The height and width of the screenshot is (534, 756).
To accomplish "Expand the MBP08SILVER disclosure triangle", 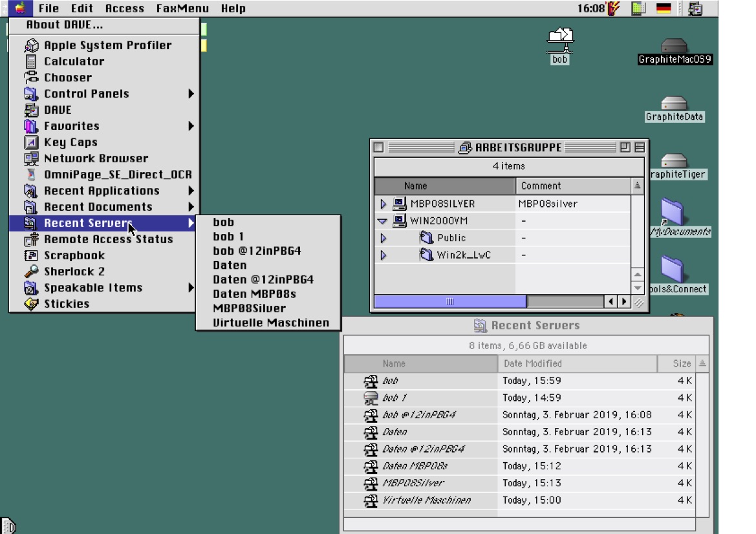I will point(383,204).
